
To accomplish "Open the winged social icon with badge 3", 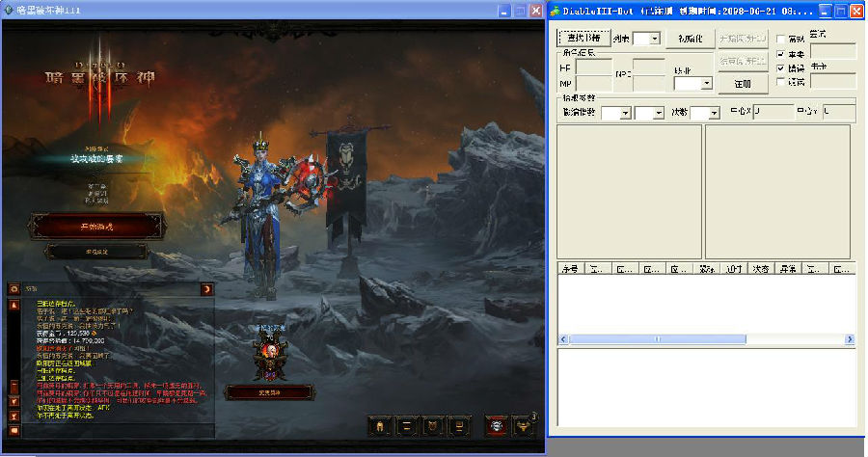I will click(x=523, y=425).
